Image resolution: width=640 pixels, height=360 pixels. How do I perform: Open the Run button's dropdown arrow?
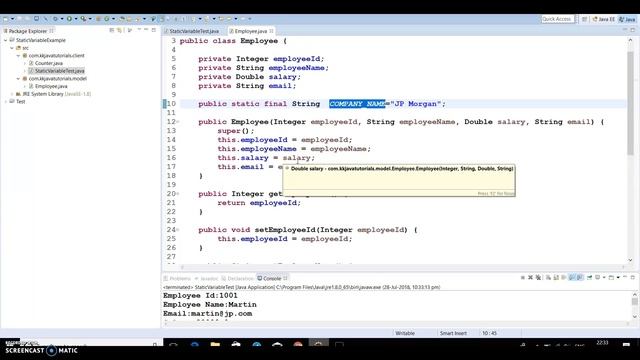76,19
